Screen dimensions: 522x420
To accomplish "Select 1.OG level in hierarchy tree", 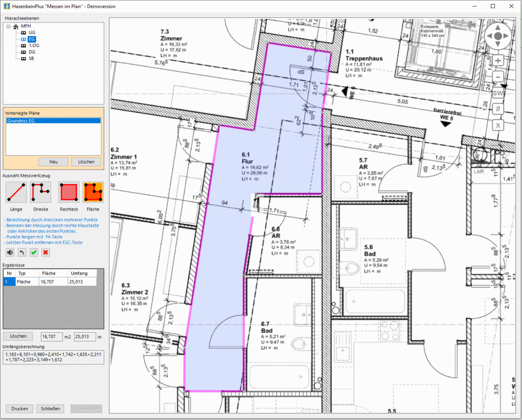I will [34, 45].
